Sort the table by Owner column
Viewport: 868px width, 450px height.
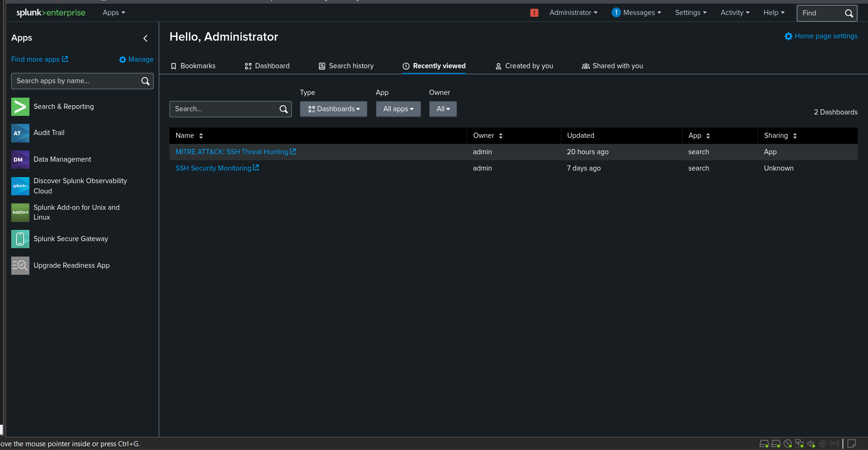coord(488,136)
